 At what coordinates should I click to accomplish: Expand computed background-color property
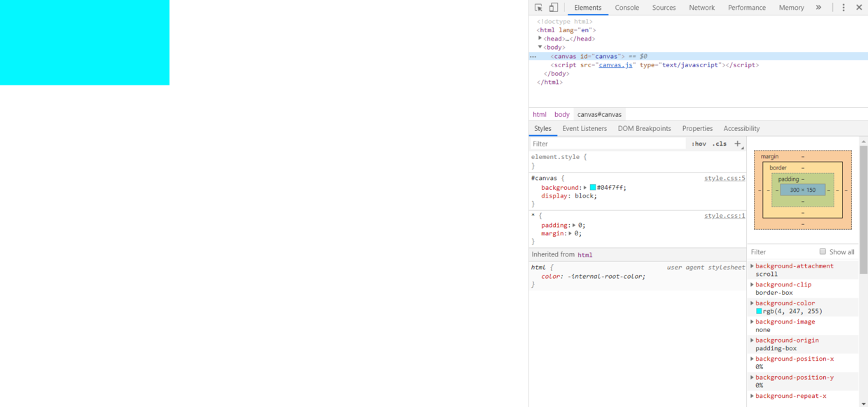point(752,303)
